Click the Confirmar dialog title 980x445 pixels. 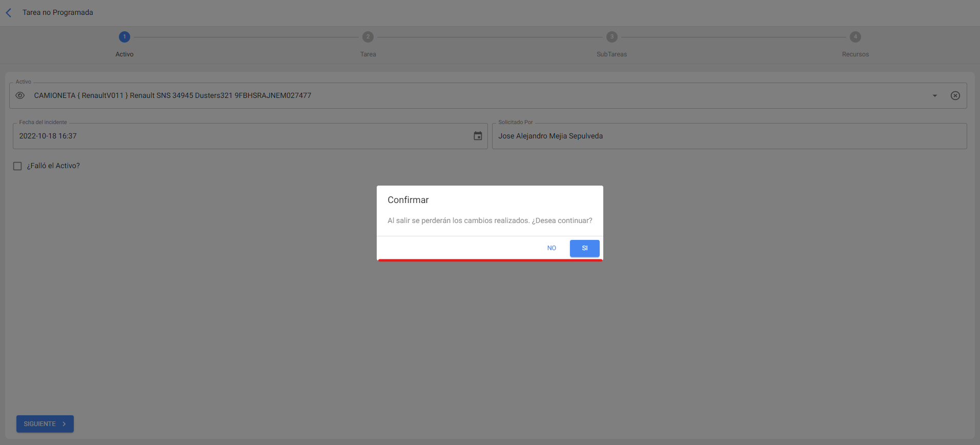pyautogui.click(x=408, y=200)
